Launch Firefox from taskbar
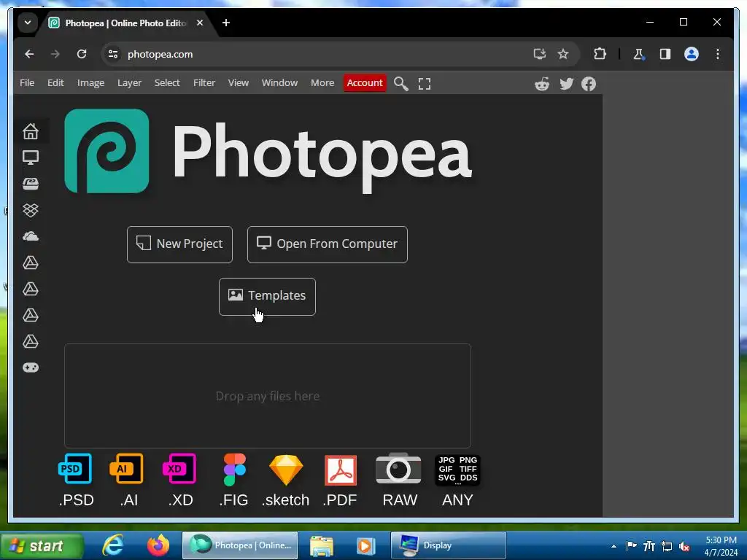 pyautogui.click(x=158, y=545)
